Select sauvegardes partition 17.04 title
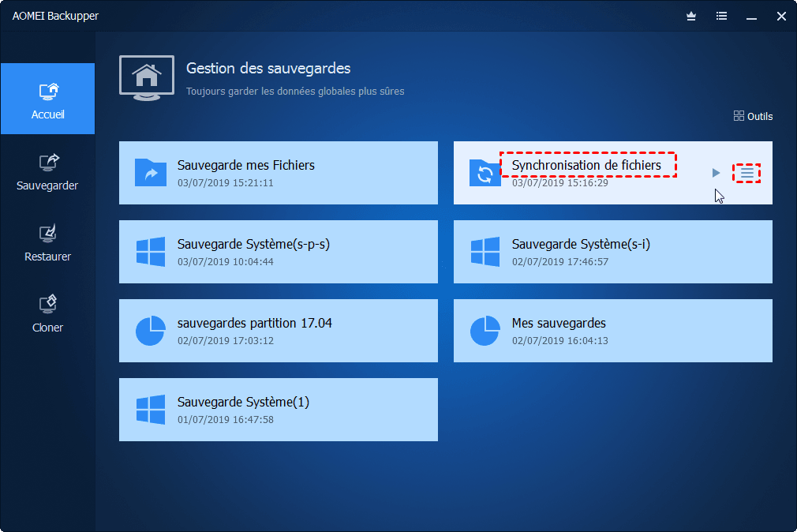This screenshot has width=797, height=532. tap(254, 323)
